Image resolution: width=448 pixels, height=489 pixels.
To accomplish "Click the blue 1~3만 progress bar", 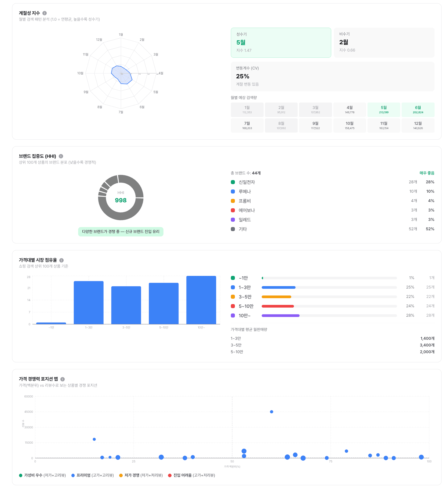I will click(279, 287).
